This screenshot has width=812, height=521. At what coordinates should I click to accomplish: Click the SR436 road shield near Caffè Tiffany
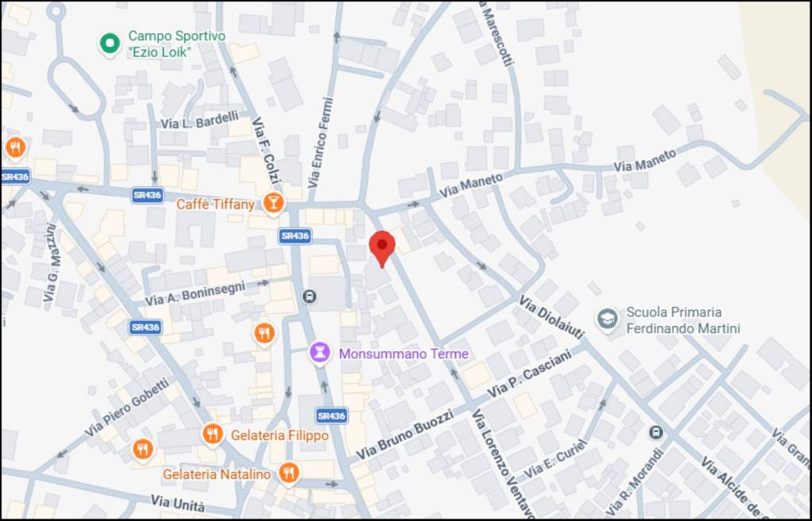coord(147,195)
